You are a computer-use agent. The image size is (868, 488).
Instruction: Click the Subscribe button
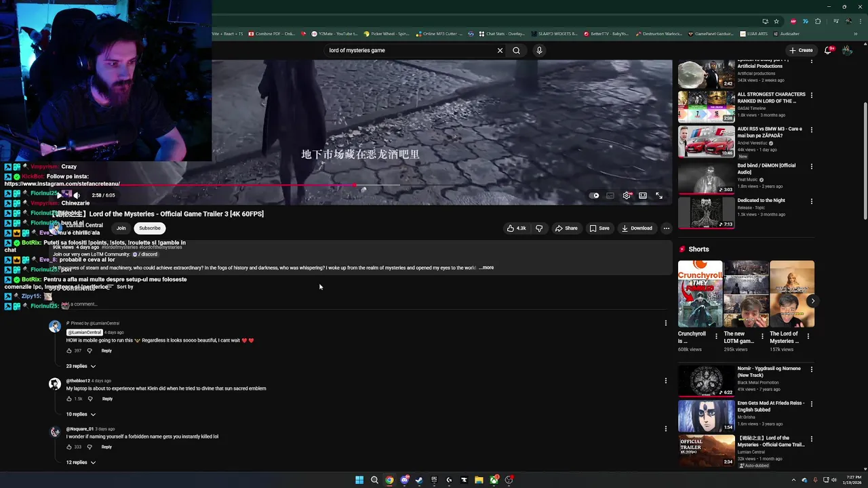pos(150,228)
